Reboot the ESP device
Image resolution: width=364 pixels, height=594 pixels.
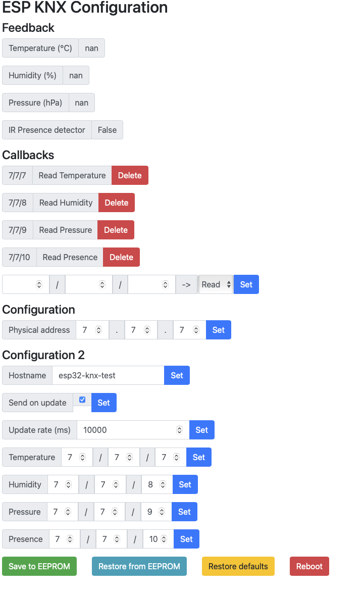click(309, 566)
